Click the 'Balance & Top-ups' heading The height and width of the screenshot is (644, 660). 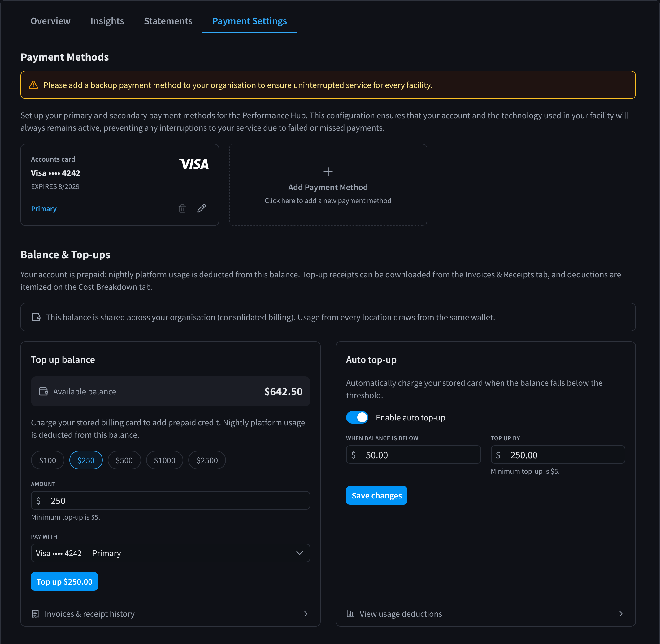tap(65, 255)
